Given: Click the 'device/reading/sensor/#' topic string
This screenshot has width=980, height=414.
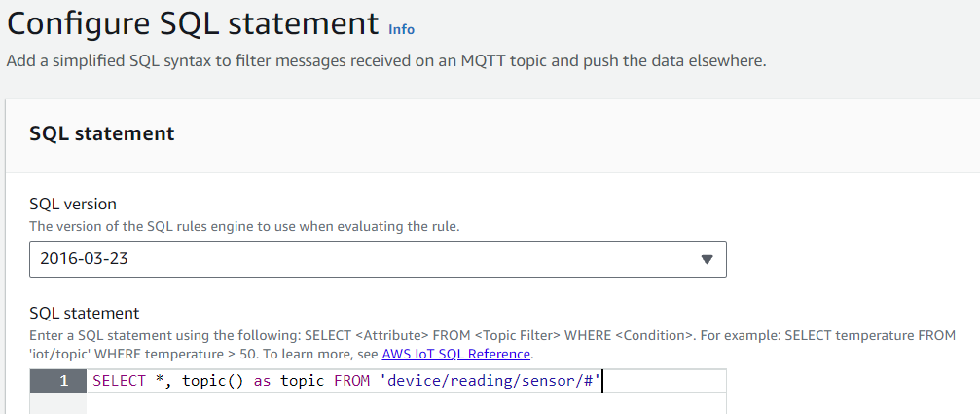Looking at the screenshot, I should click(x=490, y=381).
